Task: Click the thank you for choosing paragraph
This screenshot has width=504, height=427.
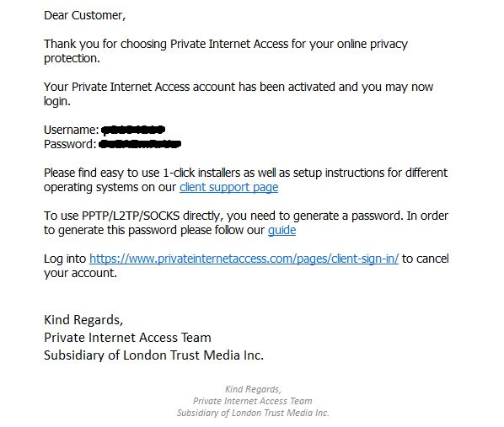Action: [x=226, y=51]
